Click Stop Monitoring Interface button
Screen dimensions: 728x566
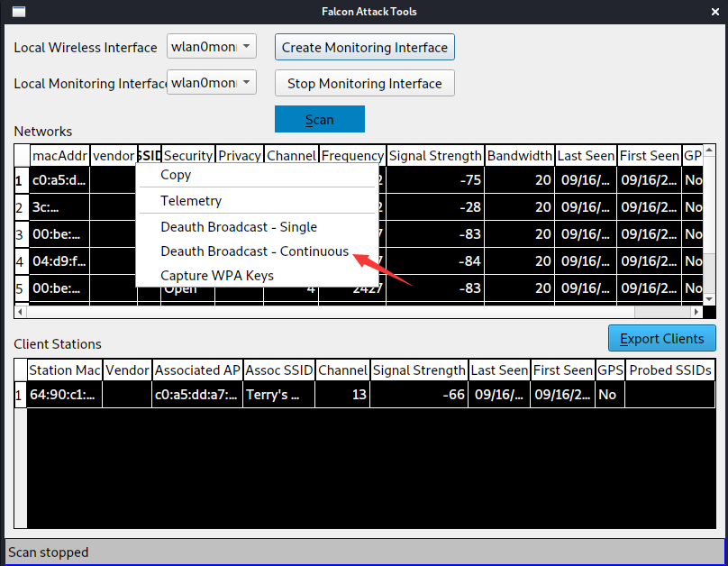365,83
